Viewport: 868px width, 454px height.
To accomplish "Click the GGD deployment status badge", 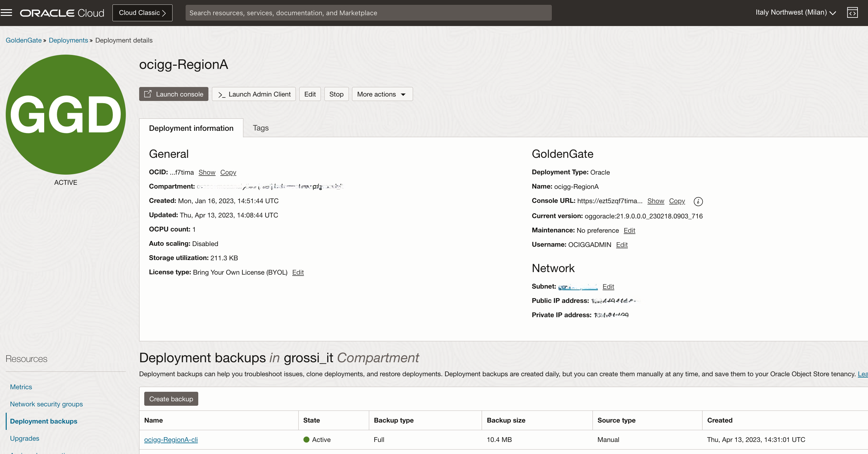I will click(x=66, y=115).
